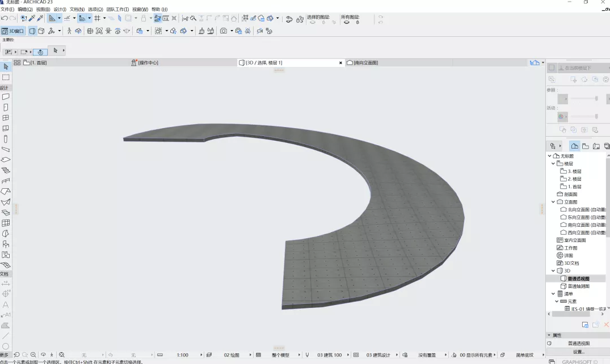
Task: Select the Curtain Wall tool in toolbox
Action: point(6,223)
